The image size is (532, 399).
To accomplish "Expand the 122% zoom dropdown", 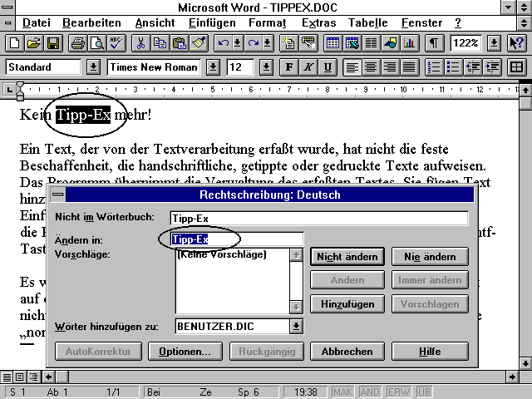I will (x=494, y=43).
